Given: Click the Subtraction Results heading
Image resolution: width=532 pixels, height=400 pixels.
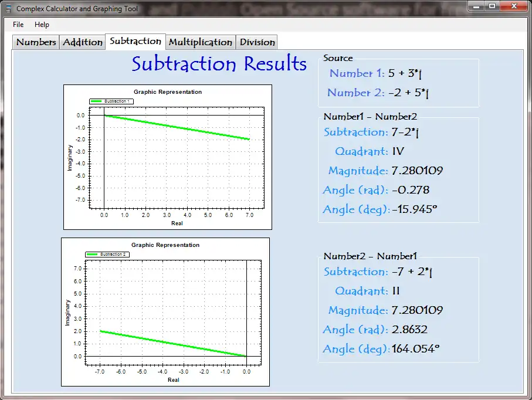Looking at the screenshot, I should [x=219, y=63].
